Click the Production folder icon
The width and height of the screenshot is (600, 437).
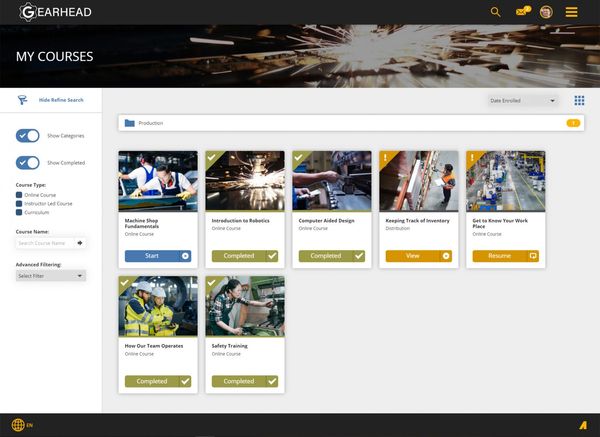130,123
